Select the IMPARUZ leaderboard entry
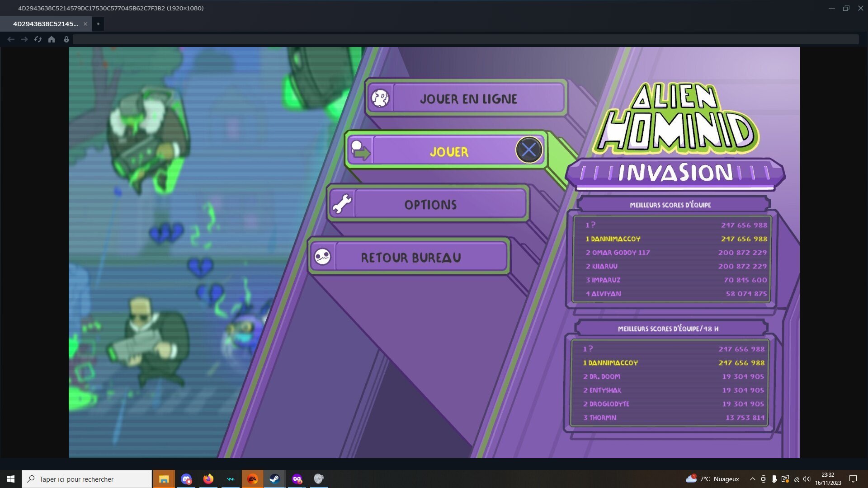The image size is (868, 488). coord(676,280)
